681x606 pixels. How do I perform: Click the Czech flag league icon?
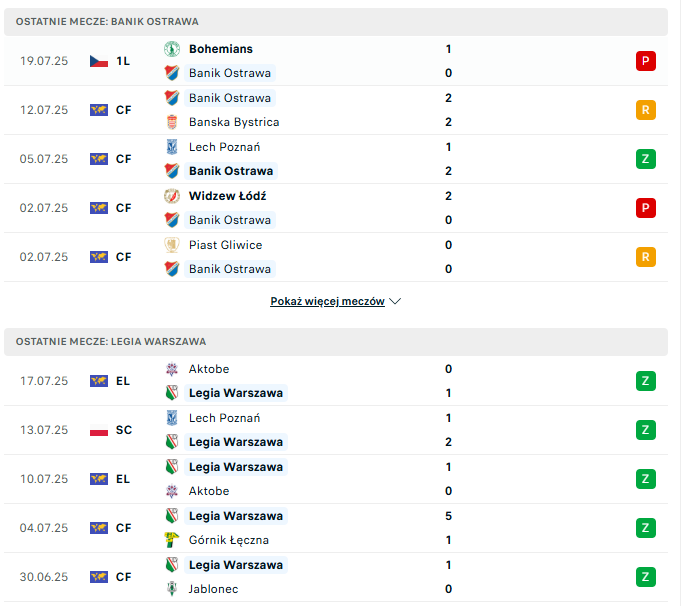[x=99, y=61]
